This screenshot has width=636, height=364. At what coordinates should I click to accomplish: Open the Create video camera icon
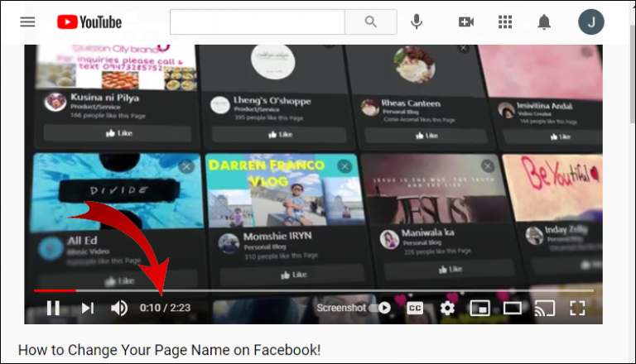point(466,22)
